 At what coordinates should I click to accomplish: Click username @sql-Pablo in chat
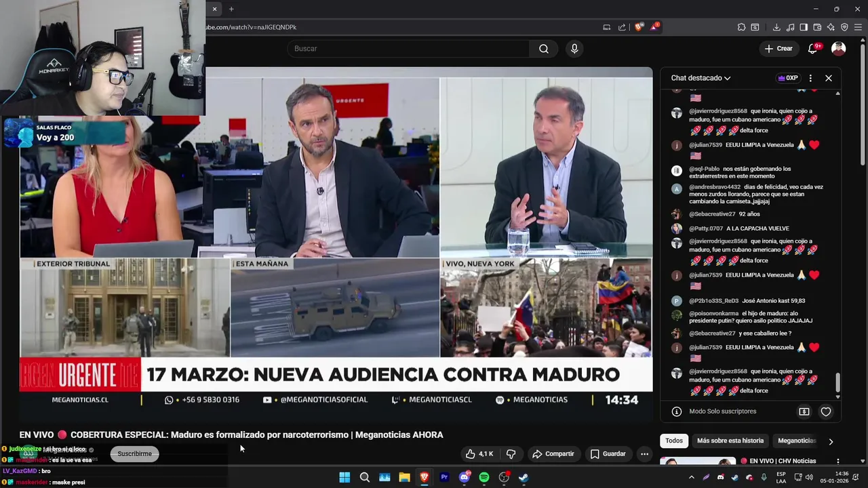(x=705, y=169)
